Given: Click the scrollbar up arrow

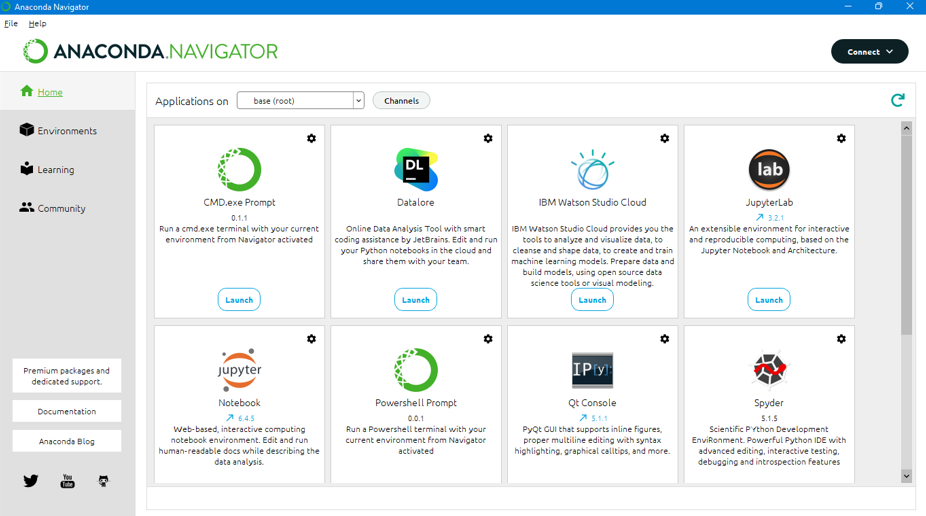Looking at the screenshot, I should (907, 128).
